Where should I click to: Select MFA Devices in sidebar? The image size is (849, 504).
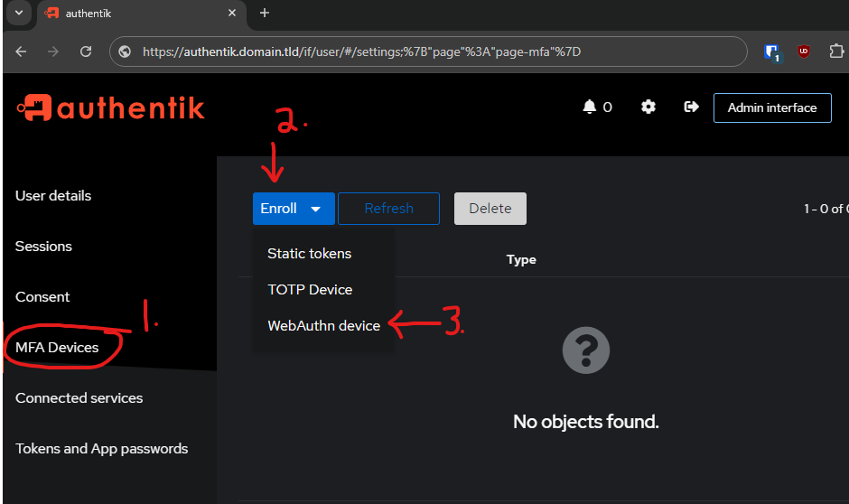pyautogui.click(x=57, y=348)
